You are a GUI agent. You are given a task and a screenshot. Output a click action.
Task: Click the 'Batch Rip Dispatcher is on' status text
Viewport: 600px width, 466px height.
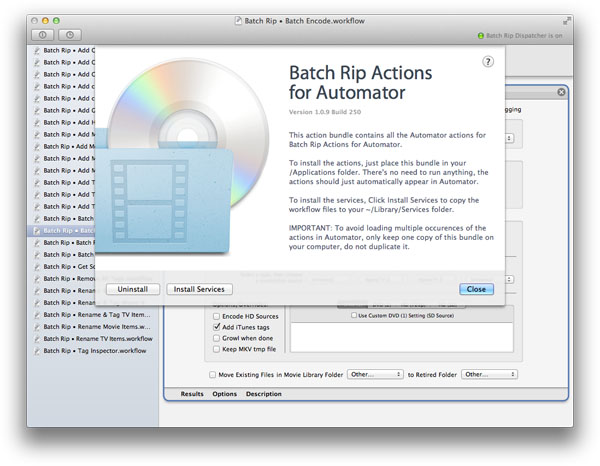tap(524, 36)
